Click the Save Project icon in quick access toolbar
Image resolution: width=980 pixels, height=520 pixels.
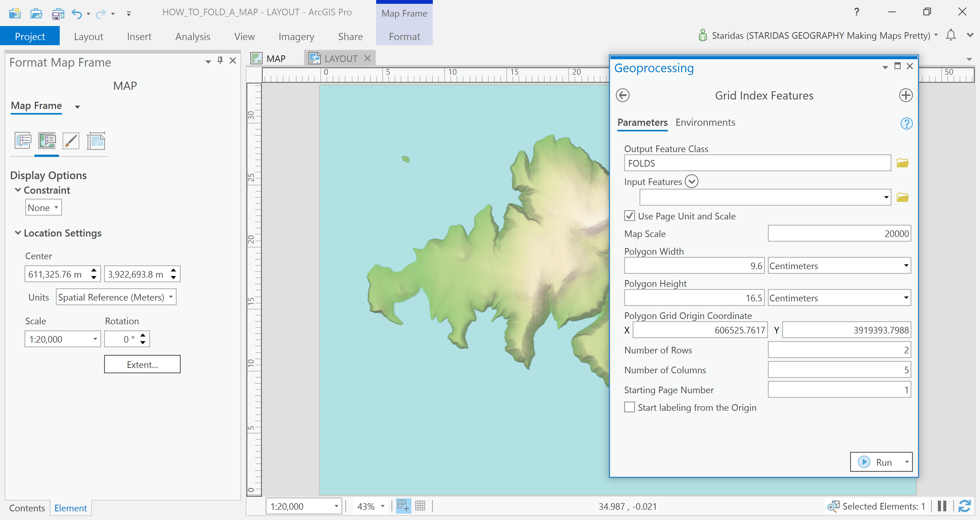pos(57,14)
